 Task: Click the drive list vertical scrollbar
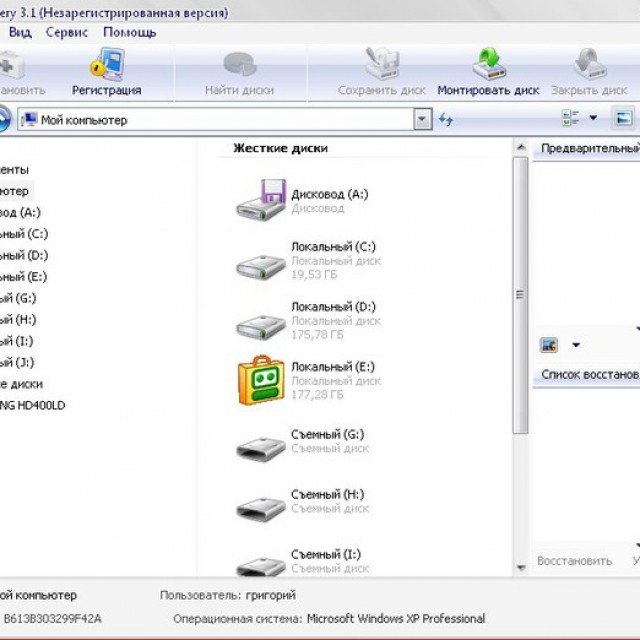(x=519, y=294)
